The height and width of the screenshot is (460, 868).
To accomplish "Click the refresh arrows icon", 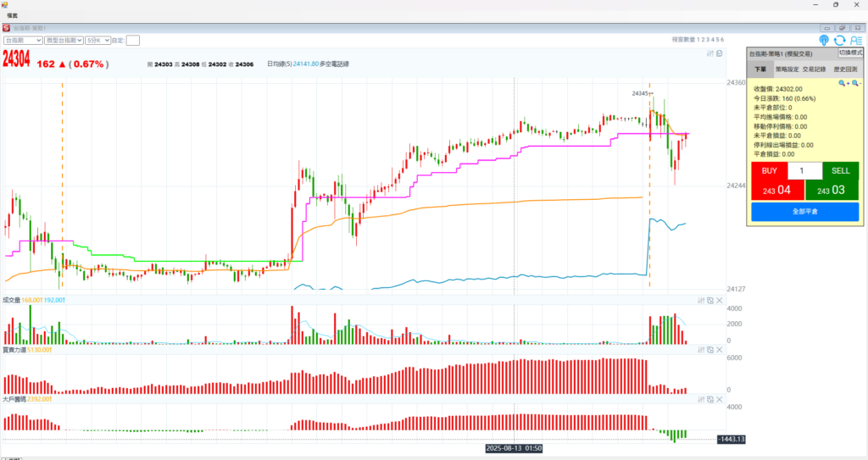I will pyautogui.click(x=839, y=40).
